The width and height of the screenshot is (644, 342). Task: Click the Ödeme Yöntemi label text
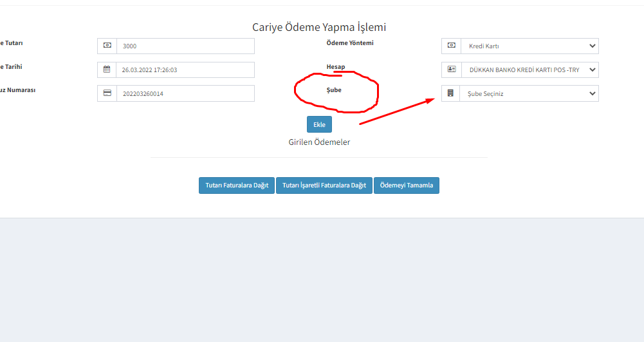350,43
